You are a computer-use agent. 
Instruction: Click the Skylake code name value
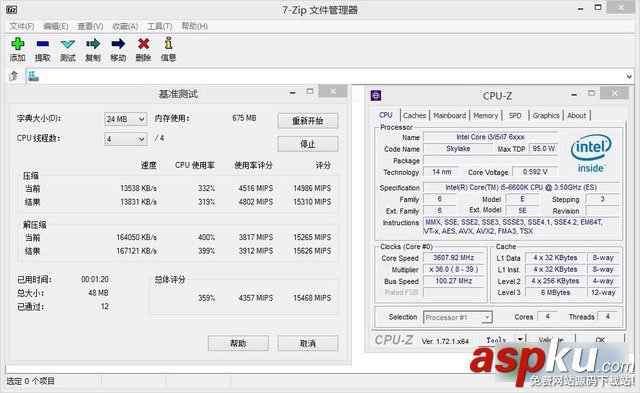click(458, 149)
